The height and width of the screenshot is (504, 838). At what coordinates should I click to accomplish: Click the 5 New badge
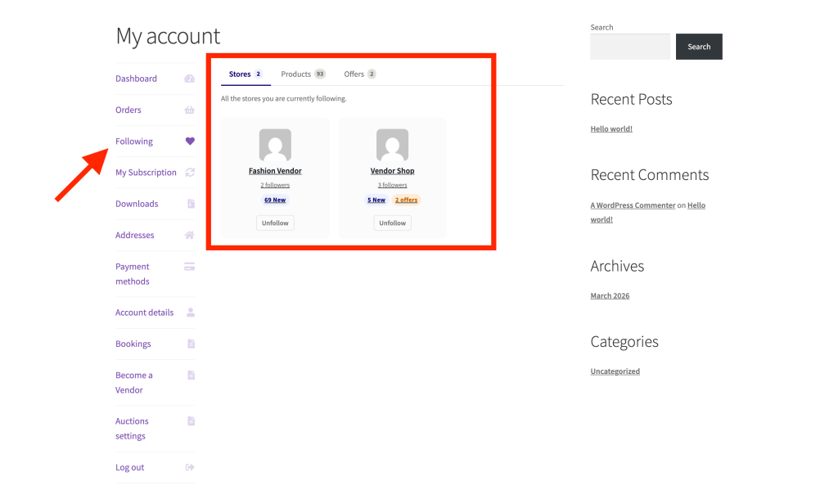click(376, 200)
